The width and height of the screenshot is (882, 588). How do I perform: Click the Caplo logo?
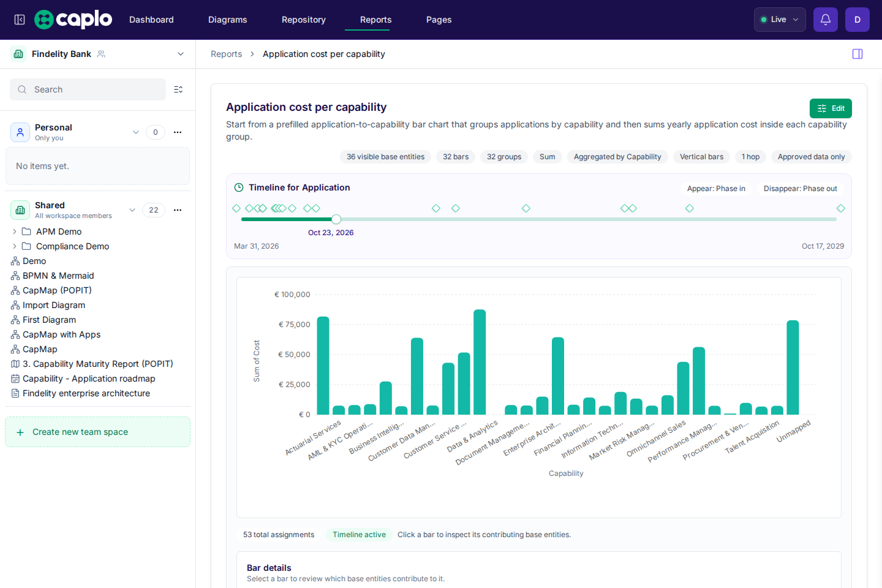pyautogui.click(x=73, y=20)
